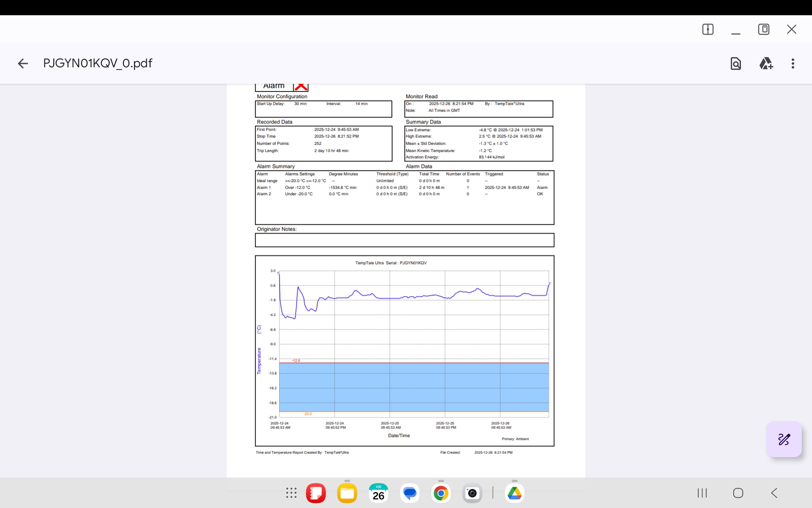Tap the system back chevron
The image size is (812, 508).
pyautogui.click(x=774, y=493)
